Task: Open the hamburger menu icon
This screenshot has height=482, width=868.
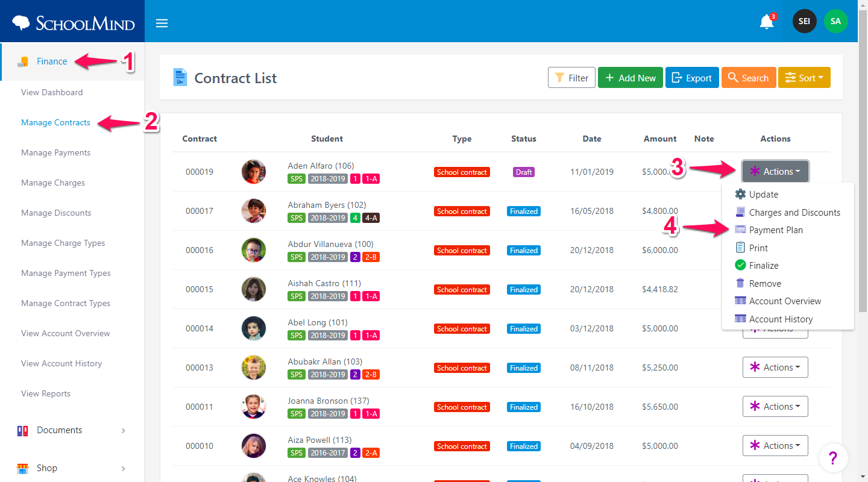Action: point(162,23)
